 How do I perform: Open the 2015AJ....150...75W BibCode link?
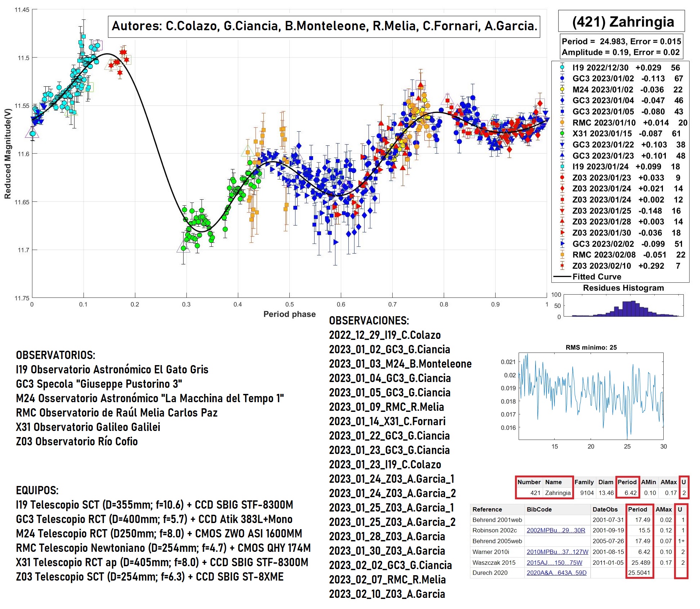click(x=554, y=563)
